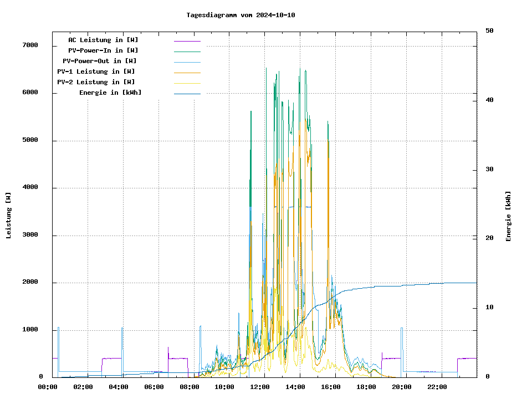The width and height of the screenshot is (532, 399).
Task: Select the "PV-Power-In in [W]" legend label
Action: click(x=107, y=50)
